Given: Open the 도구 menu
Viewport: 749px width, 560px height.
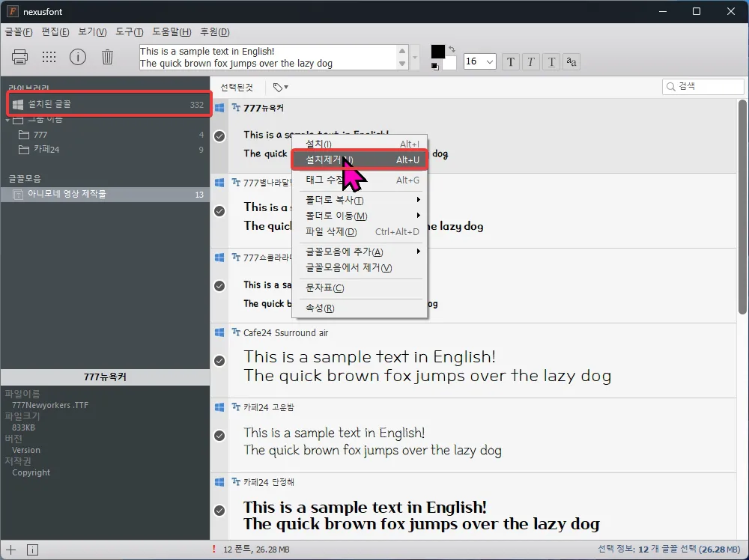Looking at the screenshot, I should [129, 32].
